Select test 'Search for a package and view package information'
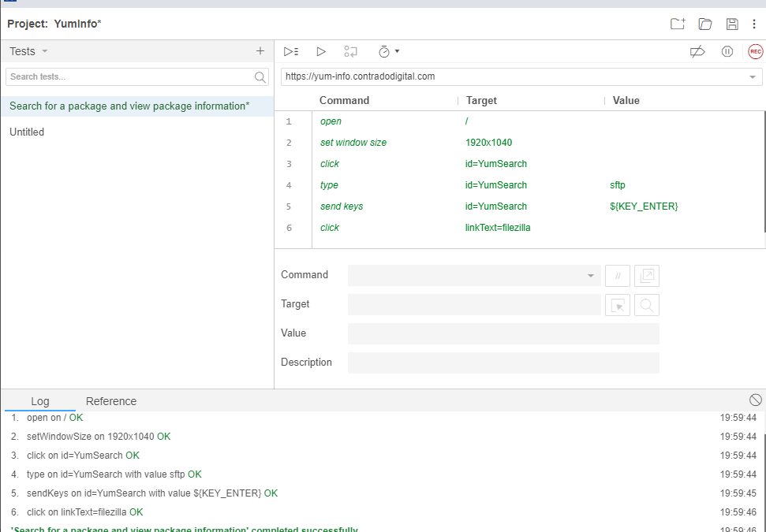The image size is (766, 532). pos(136,106)
